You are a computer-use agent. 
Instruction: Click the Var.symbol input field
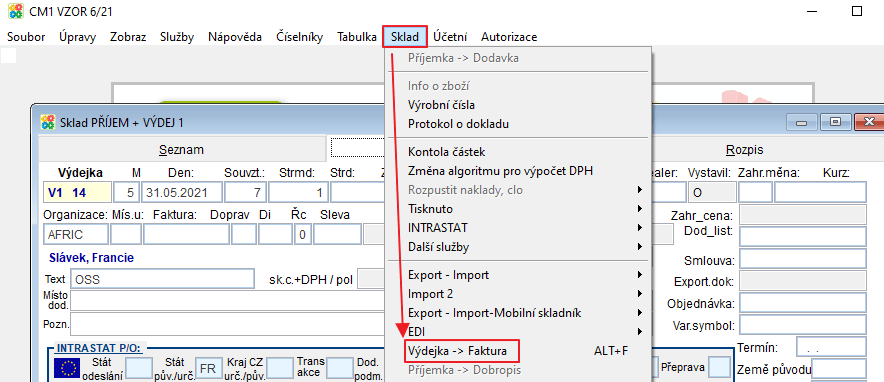point(803,325)
